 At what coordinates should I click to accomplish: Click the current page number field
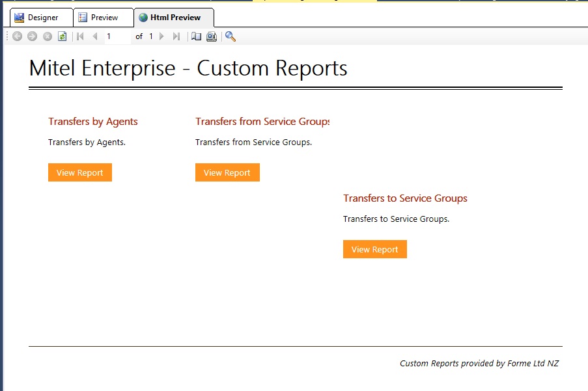click(x=118, y=36)
